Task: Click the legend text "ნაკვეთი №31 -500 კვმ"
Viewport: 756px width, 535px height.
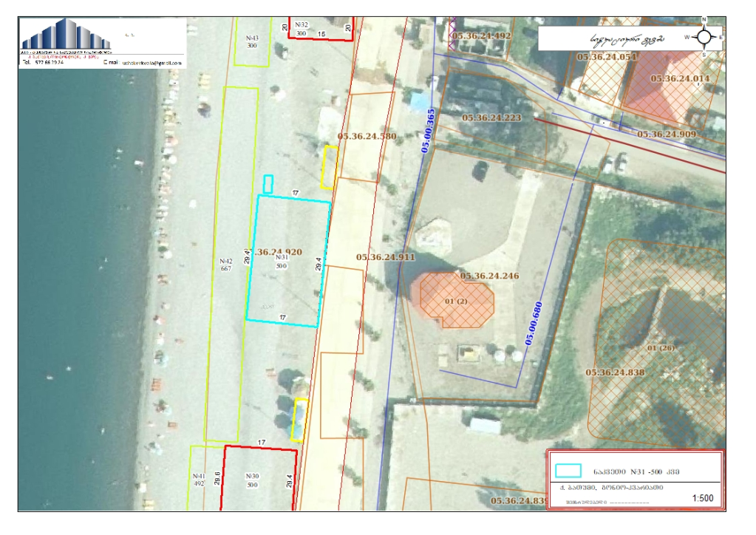Action: [636, 471]
